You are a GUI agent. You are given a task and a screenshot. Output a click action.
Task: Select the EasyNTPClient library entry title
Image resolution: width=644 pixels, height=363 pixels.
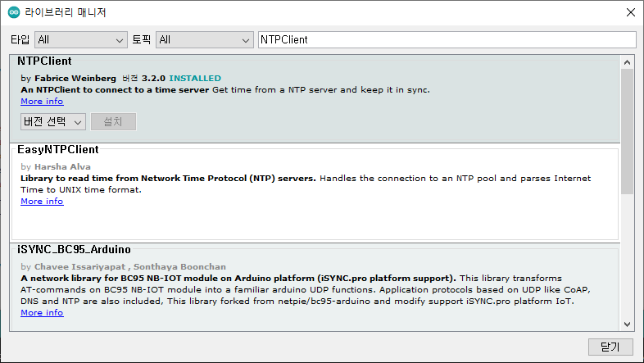pos(58,149)
